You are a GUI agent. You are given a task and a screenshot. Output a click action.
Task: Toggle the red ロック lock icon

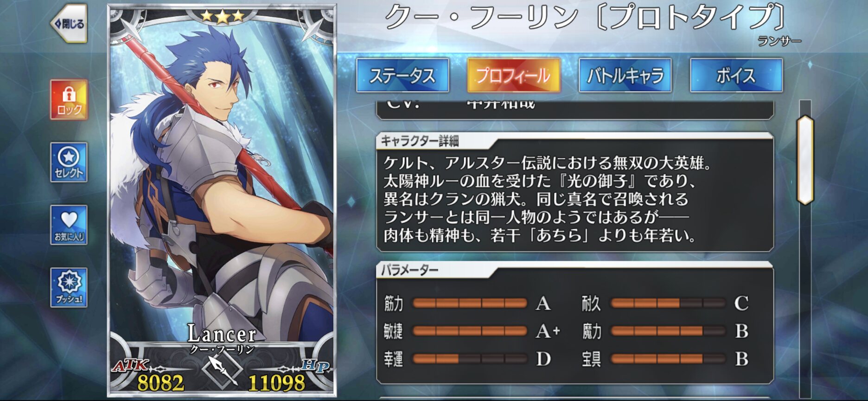click(69, 100)
